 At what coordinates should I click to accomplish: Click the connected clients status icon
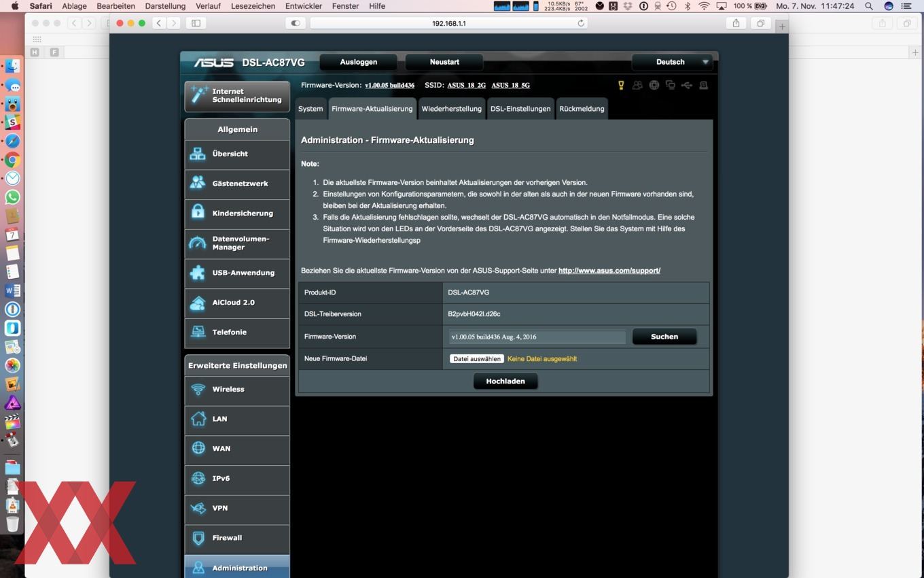click(670, 85)
